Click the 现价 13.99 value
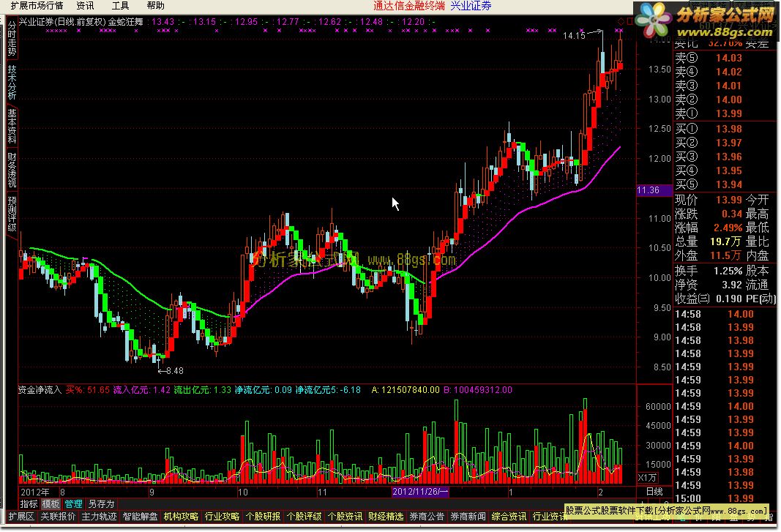The width and height of the screenshot is (781, 532). (729, 201)
